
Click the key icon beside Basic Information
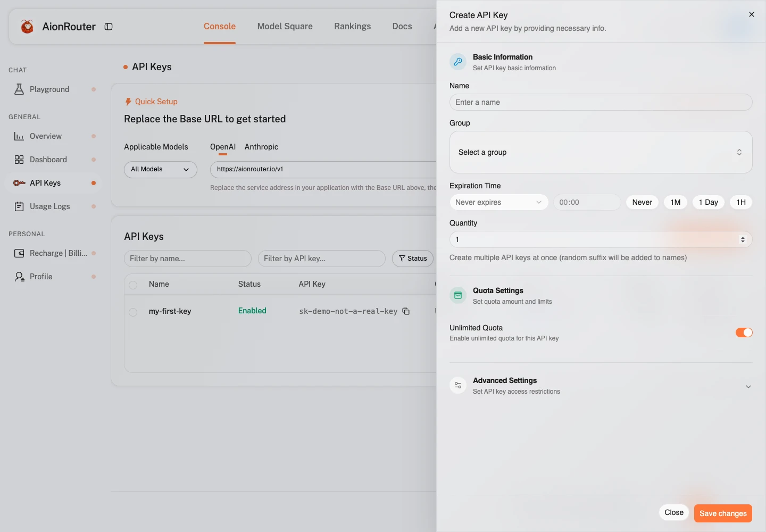458,62
